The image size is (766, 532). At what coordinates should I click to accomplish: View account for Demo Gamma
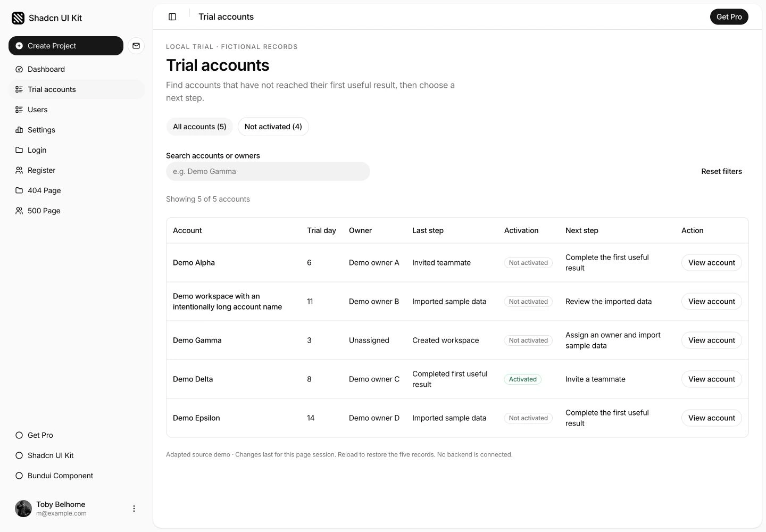click(x=712, y=340)
